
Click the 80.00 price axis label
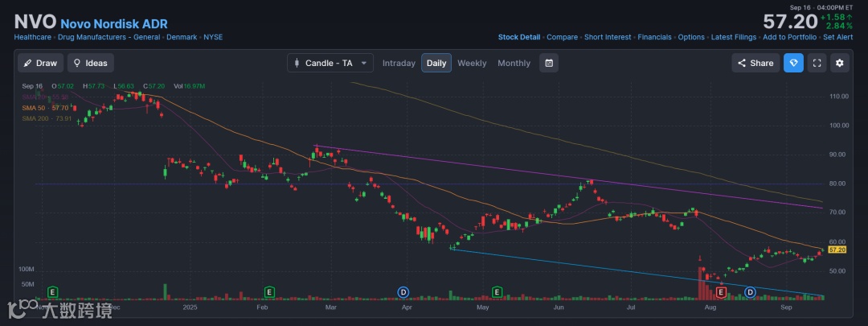(838, 184)
